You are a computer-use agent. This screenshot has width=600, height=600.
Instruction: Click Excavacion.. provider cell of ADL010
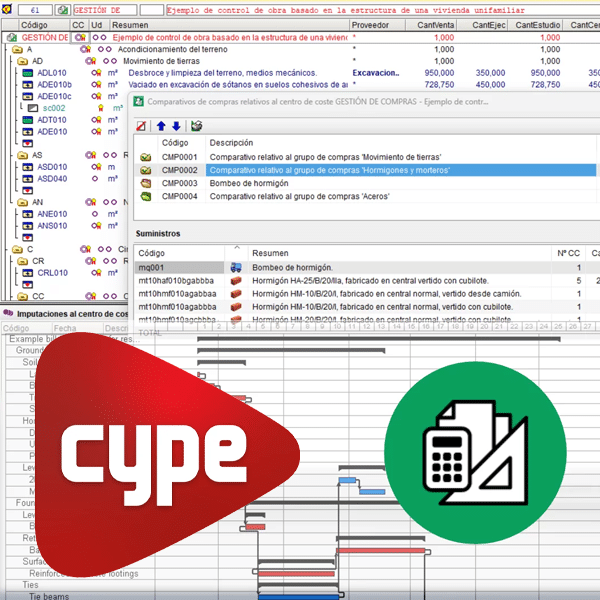376,73
